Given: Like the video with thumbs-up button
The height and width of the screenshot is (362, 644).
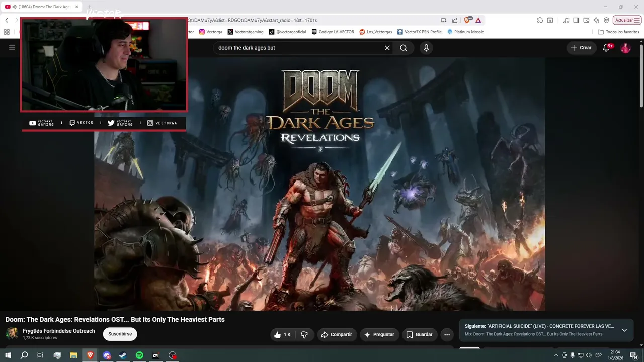Looking at the screenshot, I should coord(282,334).
